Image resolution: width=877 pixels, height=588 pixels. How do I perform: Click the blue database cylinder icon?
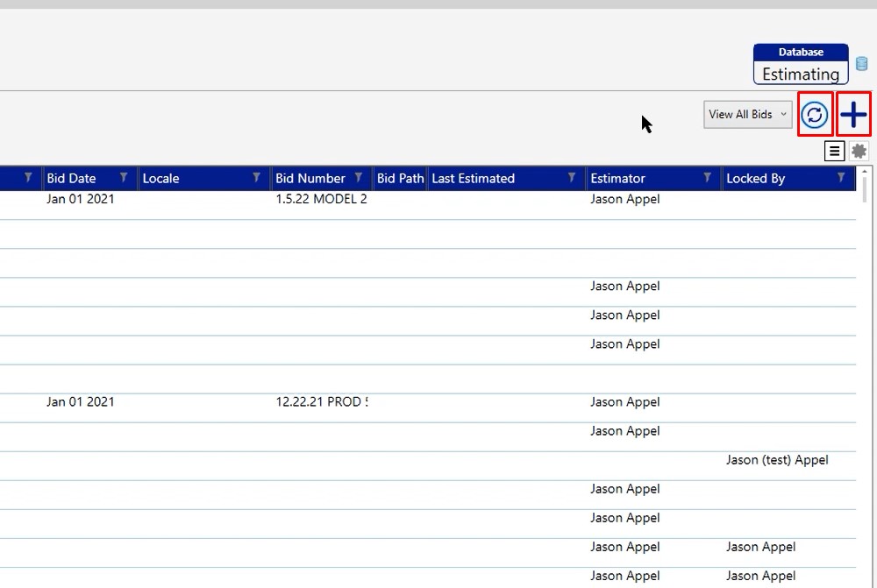(x=861, y=64)
